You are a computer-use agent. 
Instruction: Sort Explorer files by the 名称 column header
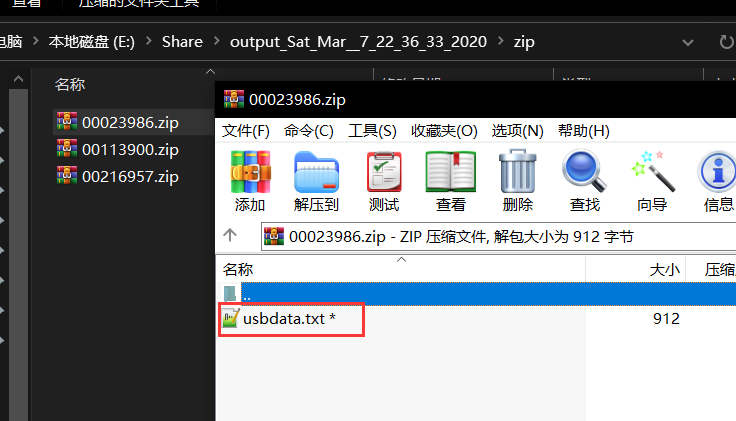(x=70, y=84)
